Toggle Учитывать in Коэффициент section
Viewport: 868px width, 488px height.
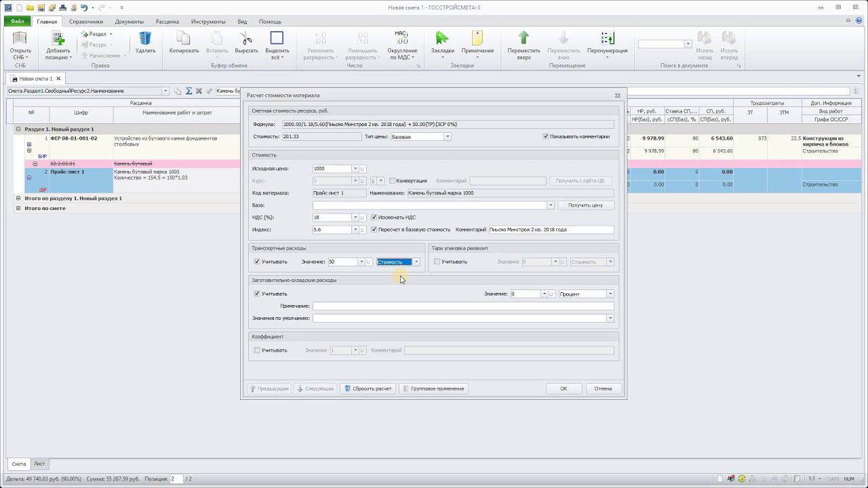[x=257, y=350]
